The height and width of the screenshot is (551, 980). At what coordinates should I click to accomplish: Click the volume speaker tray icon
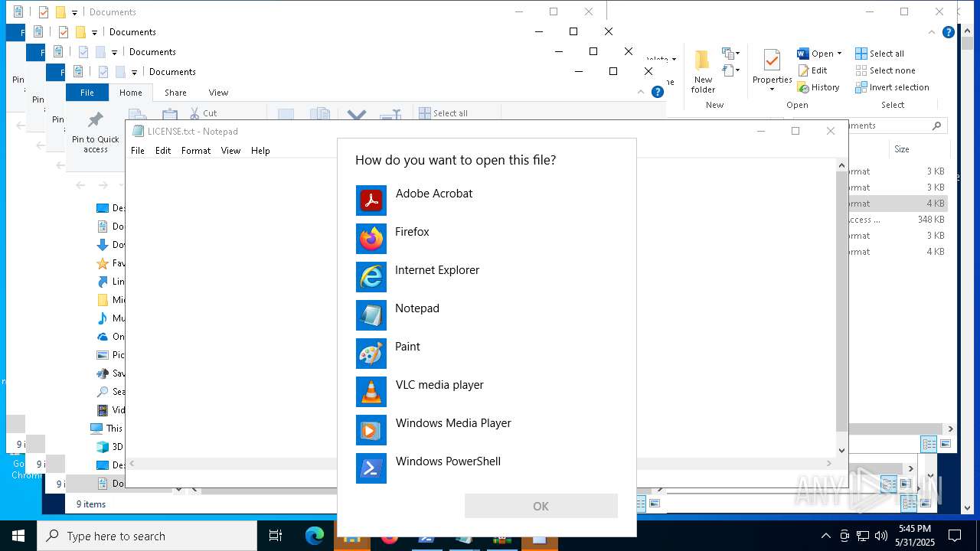pyautogui.click(x=881, y=536)
